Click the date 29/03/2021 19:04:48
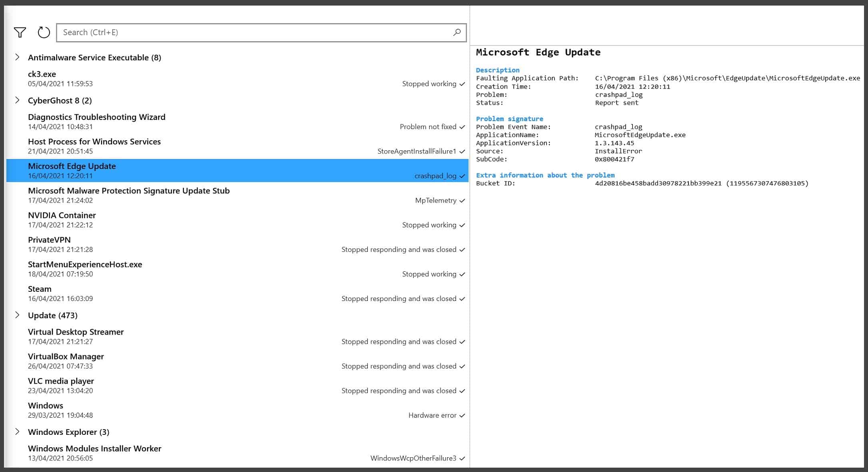868x472 pixels. [x=60, y=415]
